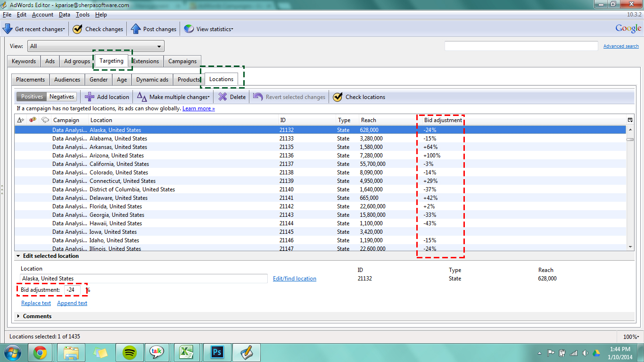Image resolution: width=644 pixels, height=362 pixels.
Task: Click the Append text link
Action: coord(72,303)
